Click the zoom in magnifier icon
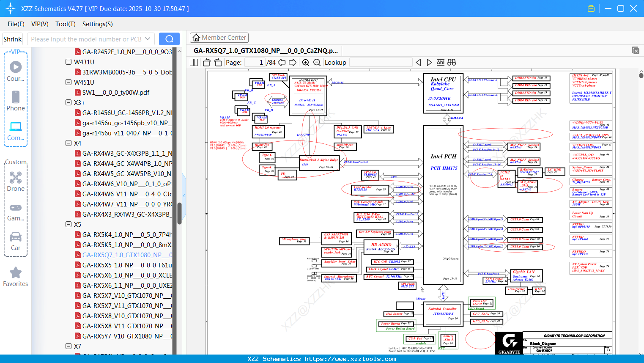 (306, 63)
